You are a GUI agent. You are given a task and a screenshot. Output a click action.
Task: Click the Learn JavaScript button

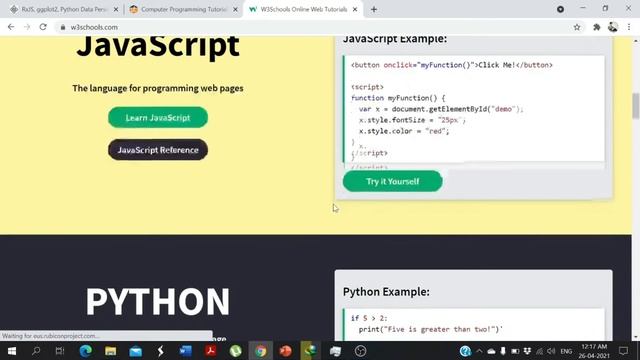pos(158,118)
